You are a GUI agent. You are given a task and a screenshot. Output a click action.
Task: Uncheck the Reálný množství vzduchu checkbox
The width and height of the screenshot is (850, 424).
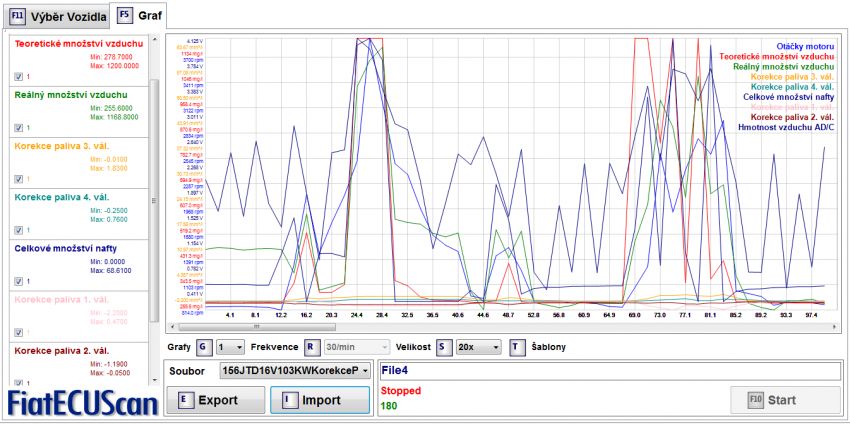tap(19, 127)
